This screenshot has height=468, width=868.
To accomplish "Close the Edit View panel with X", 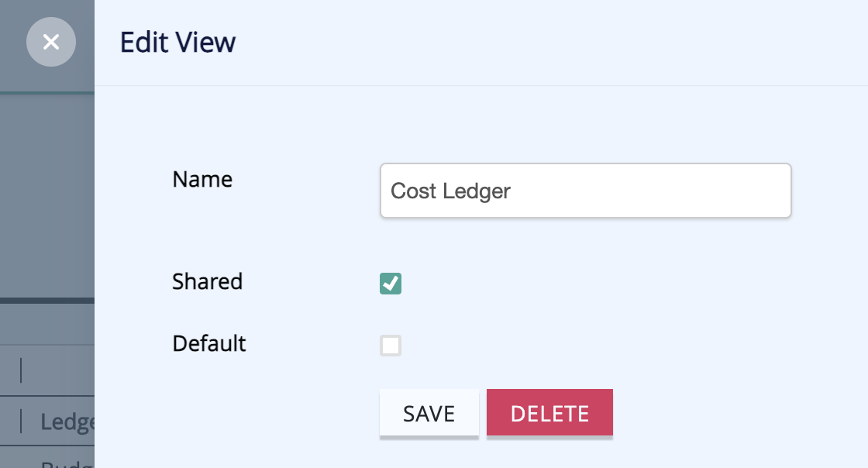I will point(51,42).
